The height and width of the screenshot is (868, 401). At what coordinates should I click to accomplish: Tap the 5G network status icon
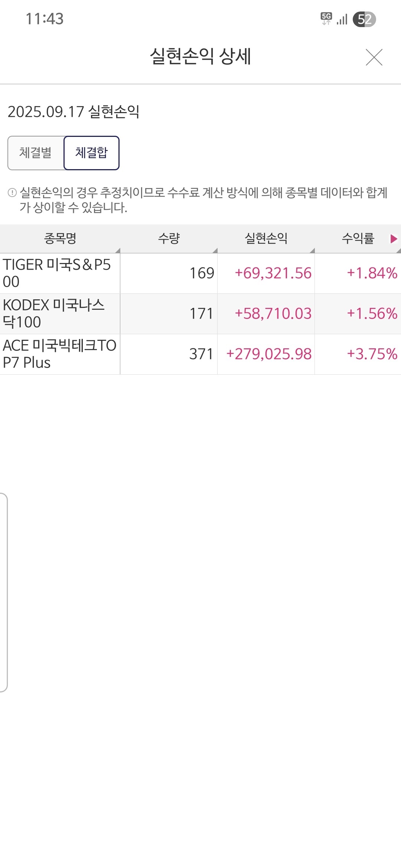(326, 19)
